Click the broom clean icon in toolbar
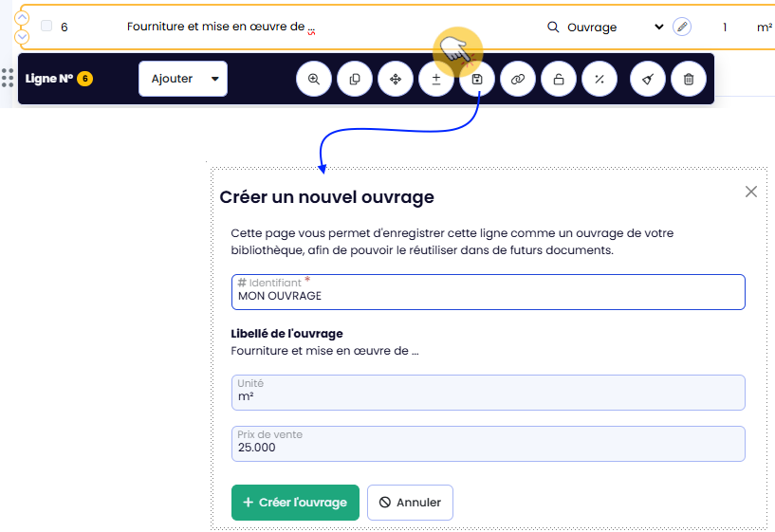This screenshot has width=775, height=532. [x=648, y=80]
